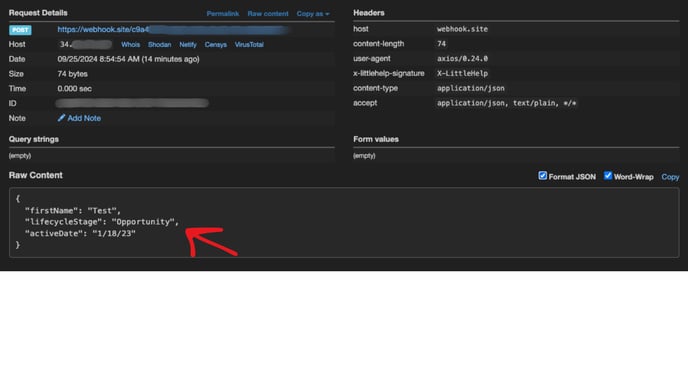Click the "activeDate": "1/18/23" line

click(80, 233)
